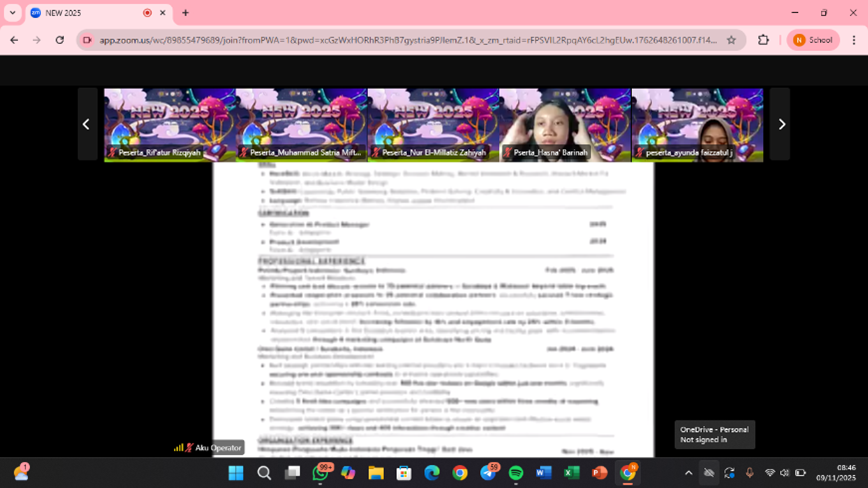The width and height of the screenshot is (868, 488).
Task: Open the tab search dropdown arrow
Action: click(x=13, y=13)
